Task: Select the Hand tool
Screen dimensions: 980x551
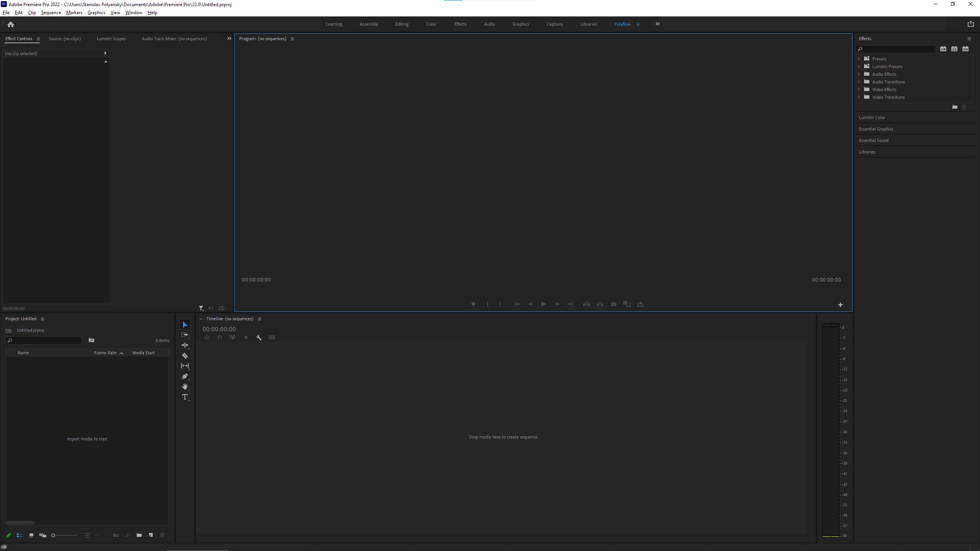Action: coord(185,386)
